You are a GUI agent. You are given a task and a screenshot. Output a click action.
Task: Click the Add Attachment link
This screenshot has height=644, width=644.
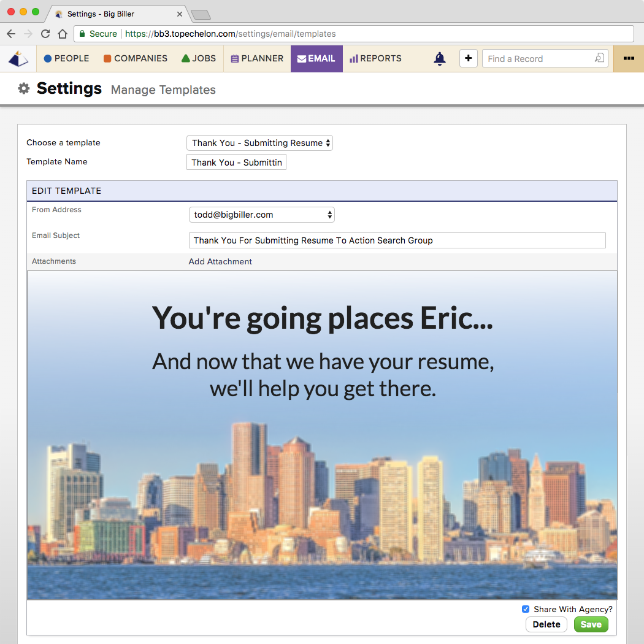[220, 261]
